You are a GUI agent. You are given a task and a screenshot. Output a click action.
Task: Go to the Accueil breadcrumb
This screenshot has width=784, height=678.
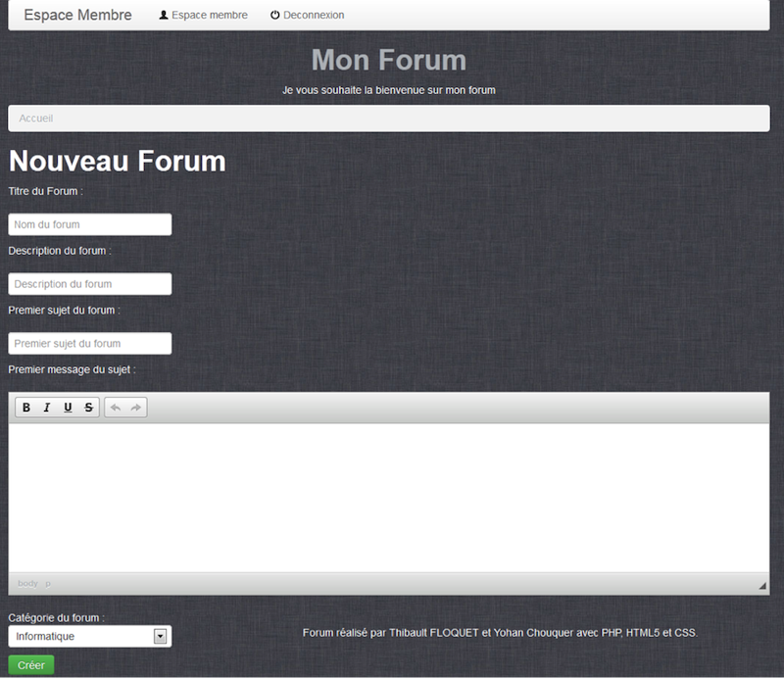(x=36, y=119)
